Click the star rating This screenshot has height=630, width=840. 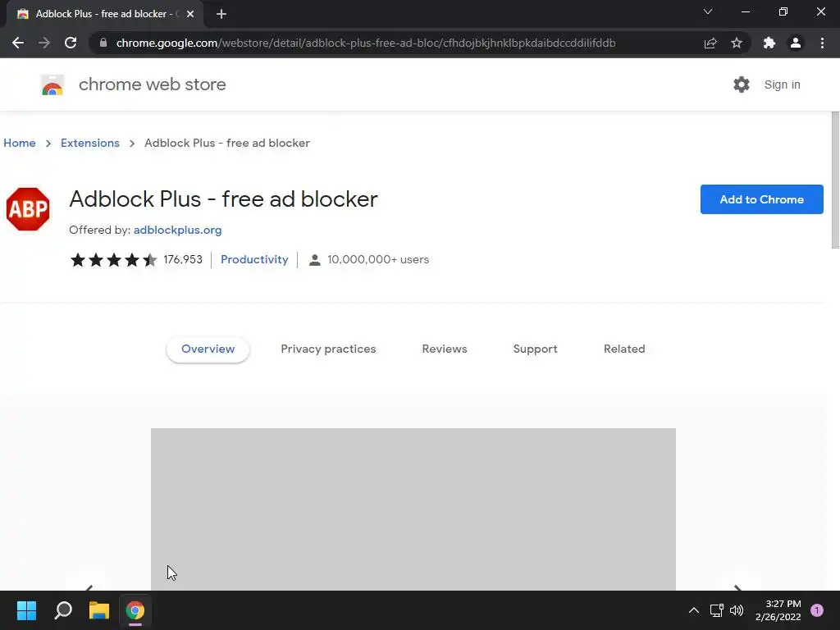pos(113,260)
